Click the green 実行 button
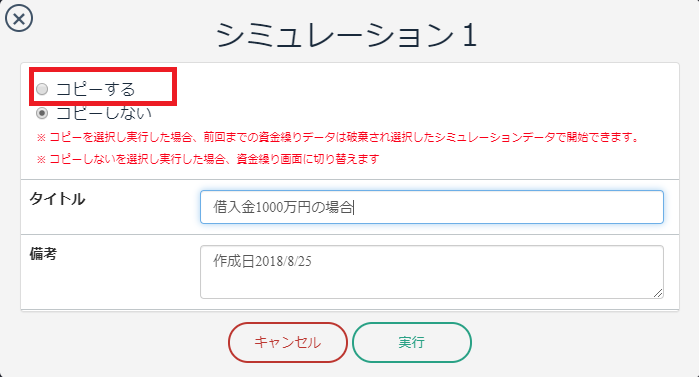The width and height of the screenshot is (699, 377). pyautogui.click(x=411, y=342)
